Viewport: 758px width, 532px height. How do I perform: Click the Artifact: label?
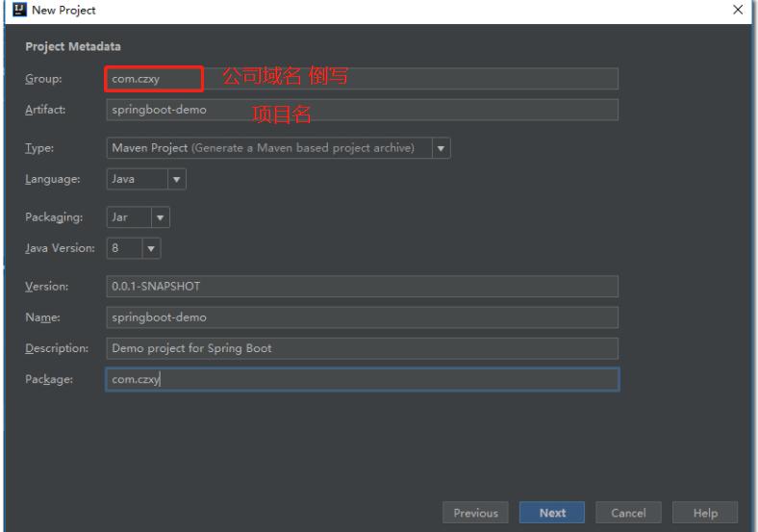(x=45, y=110)
